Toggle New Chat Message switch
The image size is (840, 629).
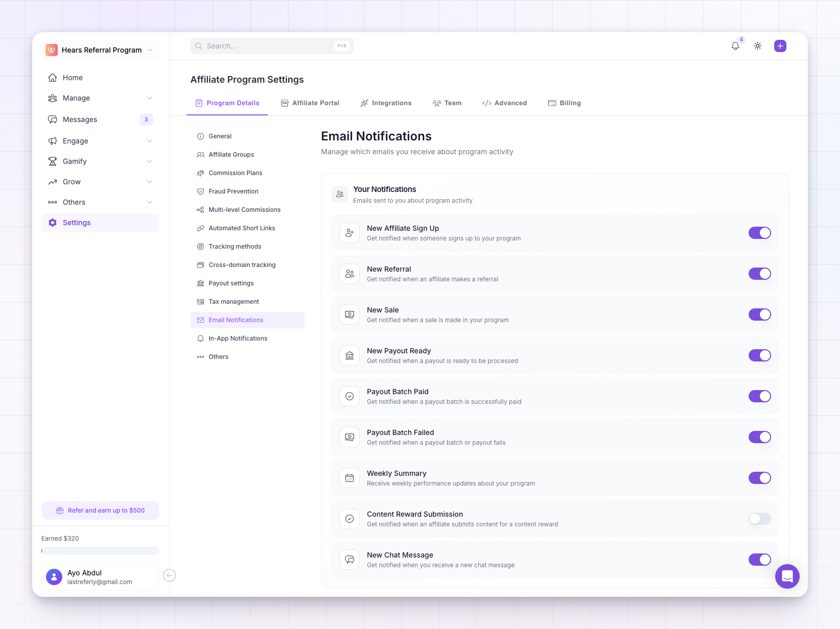(x=760, y=560)
